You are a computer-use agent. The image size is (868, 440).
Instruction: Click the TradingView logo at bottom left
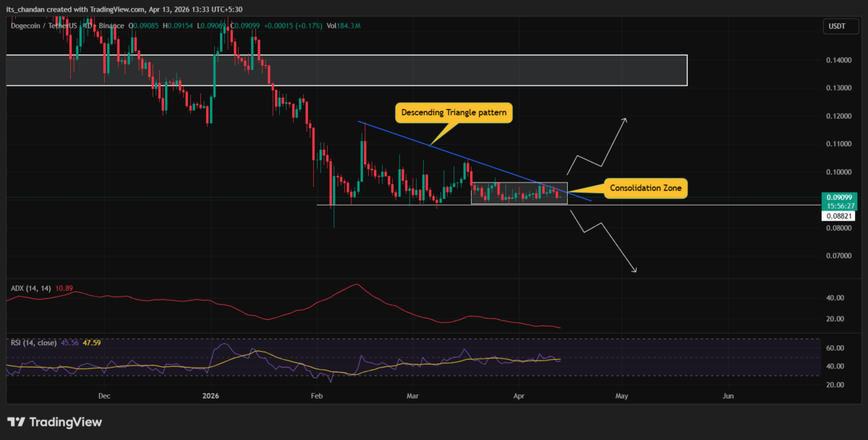point(54,422)
